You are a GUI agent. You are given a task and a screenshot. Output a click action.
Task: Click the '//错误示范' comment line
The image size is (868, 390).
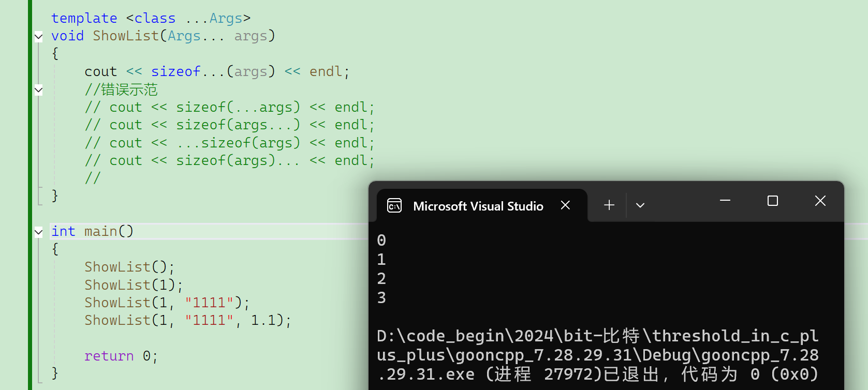click(121, 89)
